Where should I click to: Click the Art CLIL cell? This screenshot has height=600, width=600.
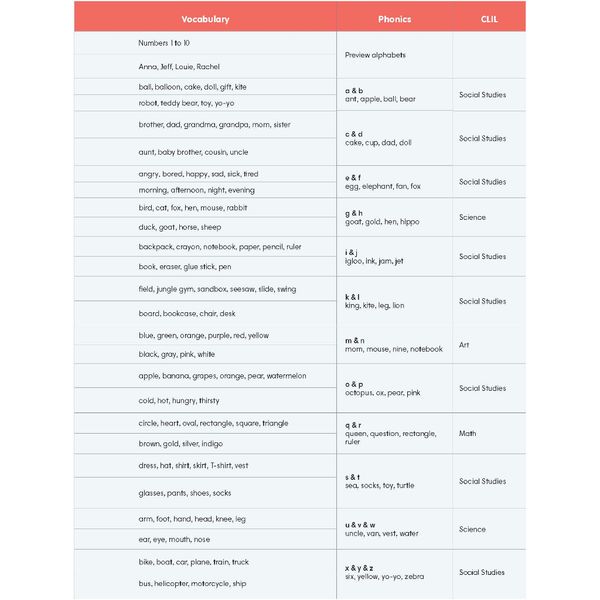pos(464,345)
